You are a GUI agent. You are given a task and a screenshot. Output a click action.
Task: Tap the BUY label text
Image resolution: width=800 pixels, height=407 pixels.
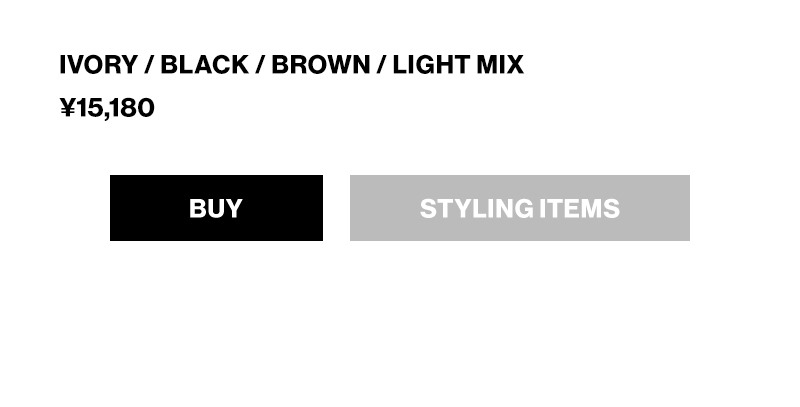[216, 208]
